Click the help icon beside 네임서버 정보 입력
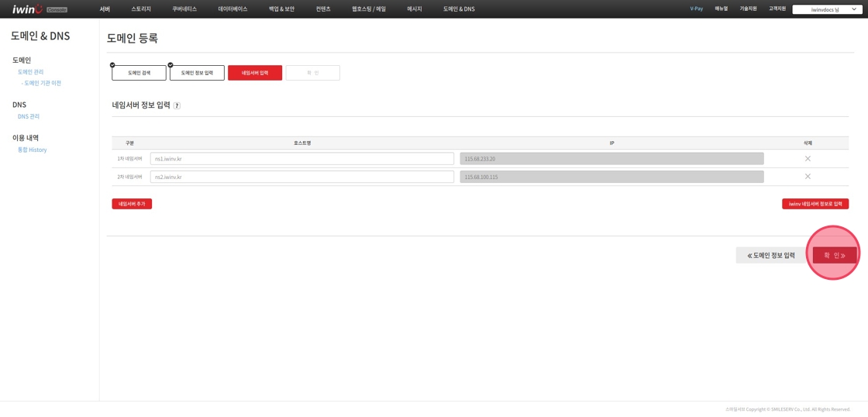 tap(177, 105)
